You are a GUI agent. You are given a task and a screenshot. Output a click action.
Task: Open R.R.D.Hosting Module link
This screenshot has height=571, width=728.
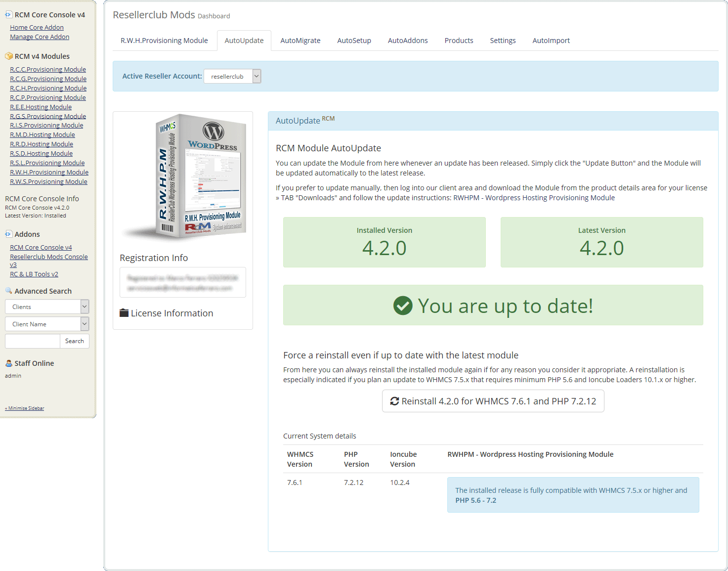pyautogui.click(x=42, y=144)
